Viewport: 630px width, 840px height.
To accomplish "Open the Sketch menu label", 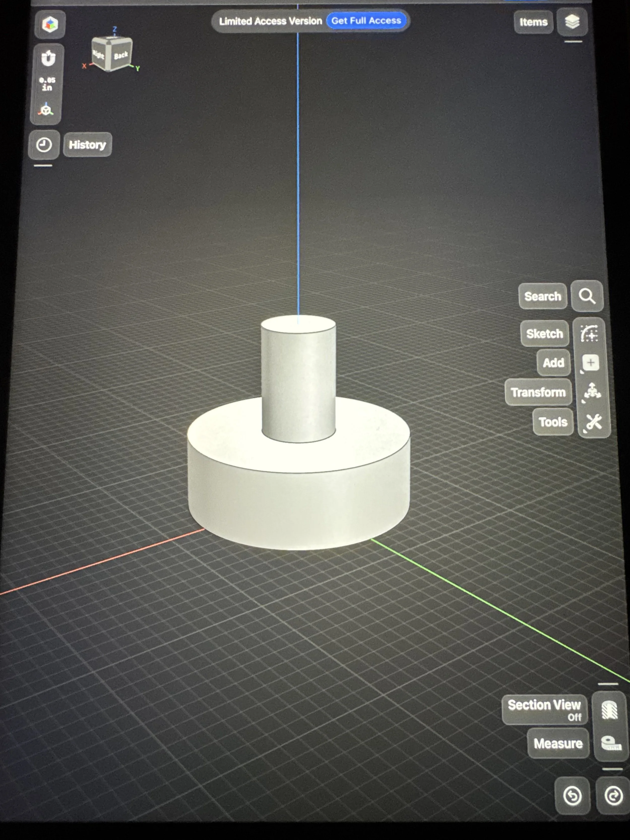I will pos(545,333).
